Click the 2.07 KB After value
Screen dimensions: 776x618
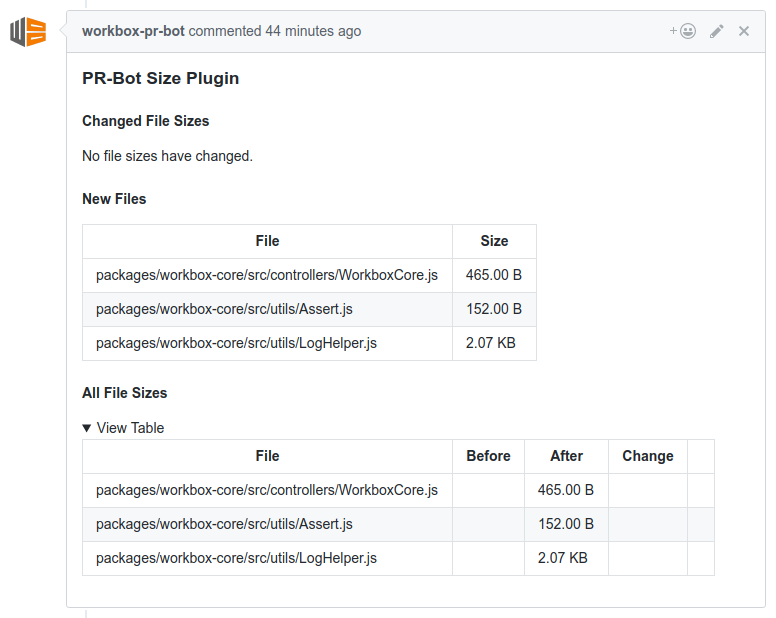click(562, 558)
